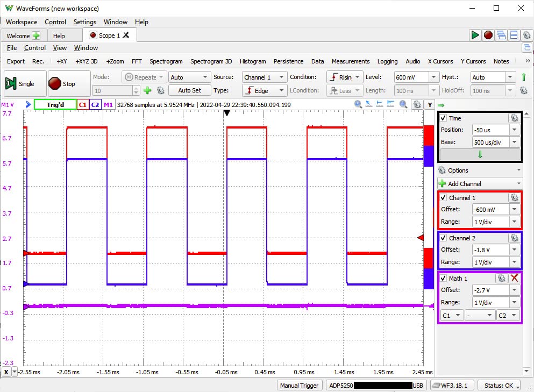The image size is (534, 392).
Task: Open Channel 2 gear settings
Action: point(514,238)
